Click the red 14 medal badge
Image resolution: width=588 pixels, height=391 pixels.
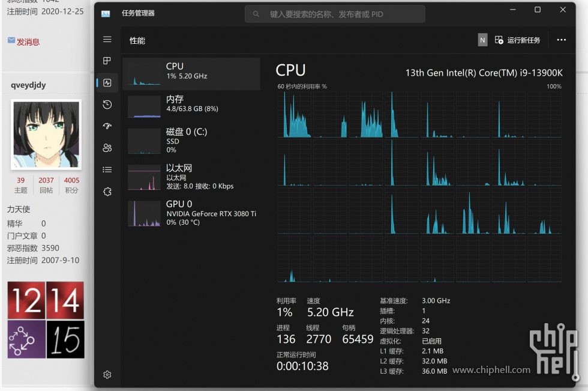pyautogui.click(x=65, y=300)
